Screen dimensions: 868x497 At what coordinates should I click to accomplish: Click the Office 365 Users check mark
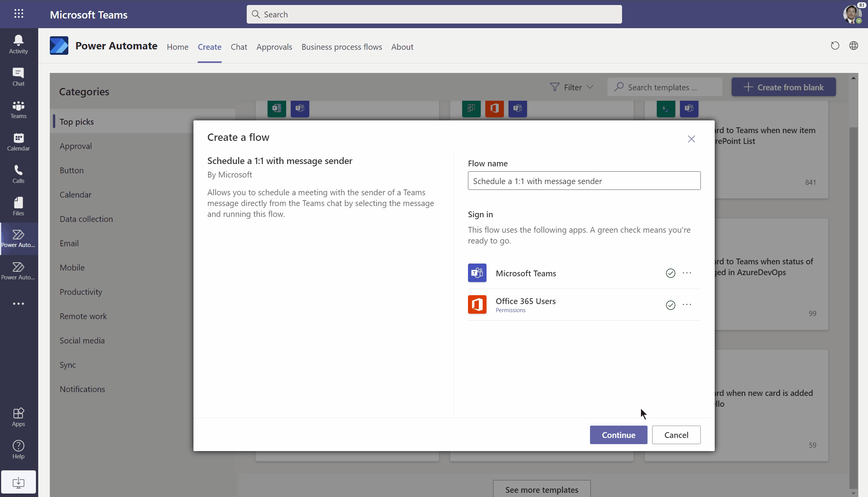coord(670,305)
